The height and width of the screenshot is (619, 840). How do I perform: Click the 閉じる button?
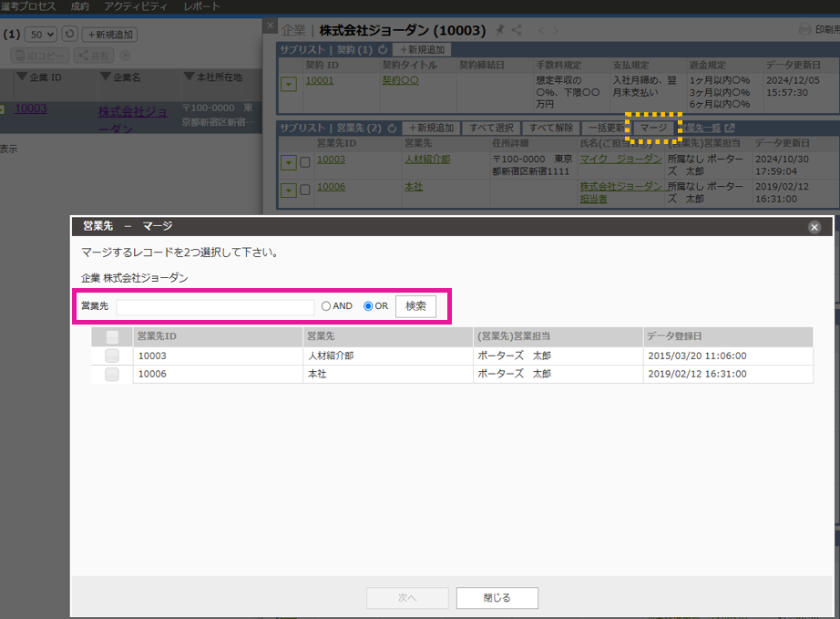[497, 597]
